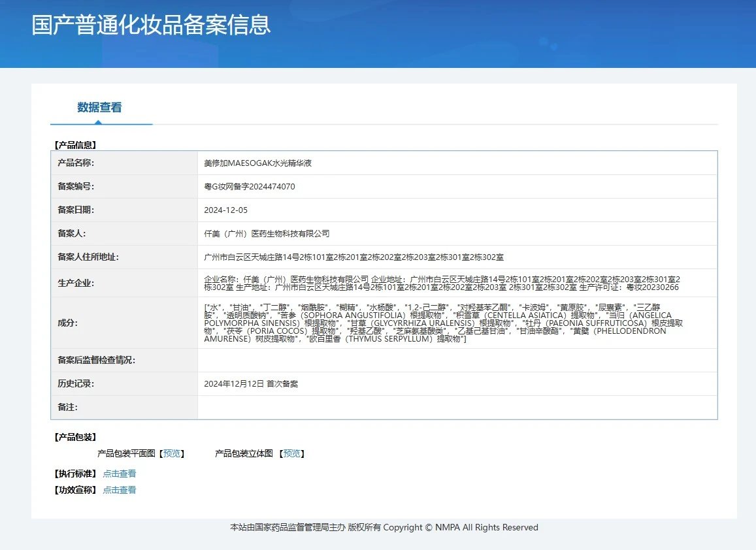Viewport: 756px width, 550px height.
Task: Click the 【功效宣称】 label
Action: tap(75, 490)
